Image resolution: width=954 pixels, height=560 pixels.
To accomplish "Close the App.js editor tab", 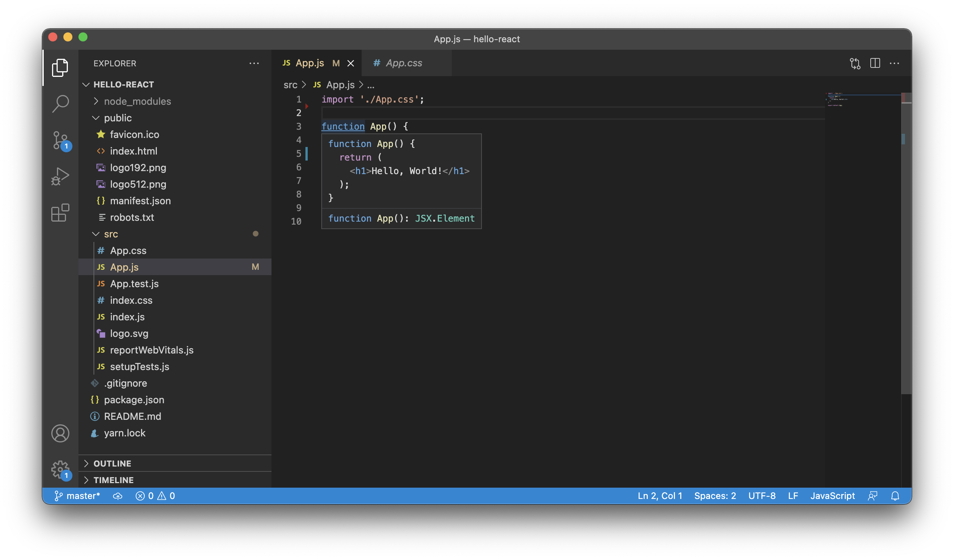I will click(x=351, y=63).
